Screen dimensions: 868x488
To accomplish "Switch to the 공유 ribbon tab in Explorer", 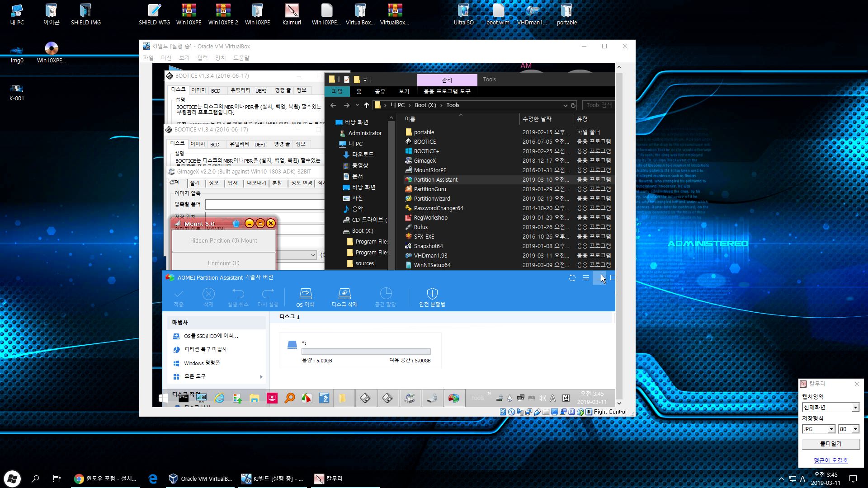I will pyautogui.click(x=380, y=91).
